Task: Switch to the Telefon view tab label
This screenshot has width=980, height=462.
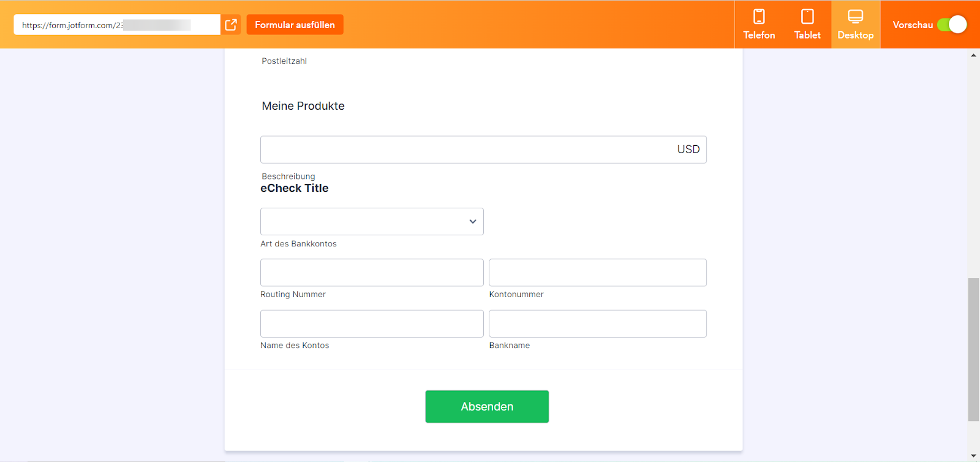Action: [x=759, y=36]
